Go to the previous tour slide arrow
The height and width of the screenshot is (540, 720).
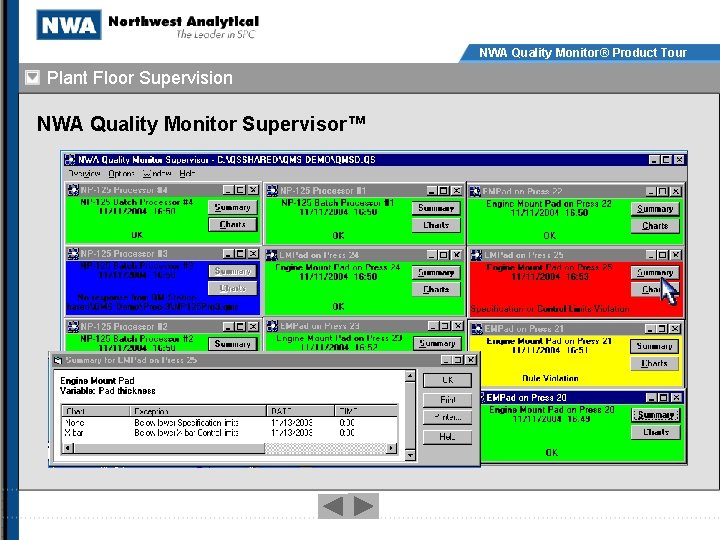[x=333, y=506]
